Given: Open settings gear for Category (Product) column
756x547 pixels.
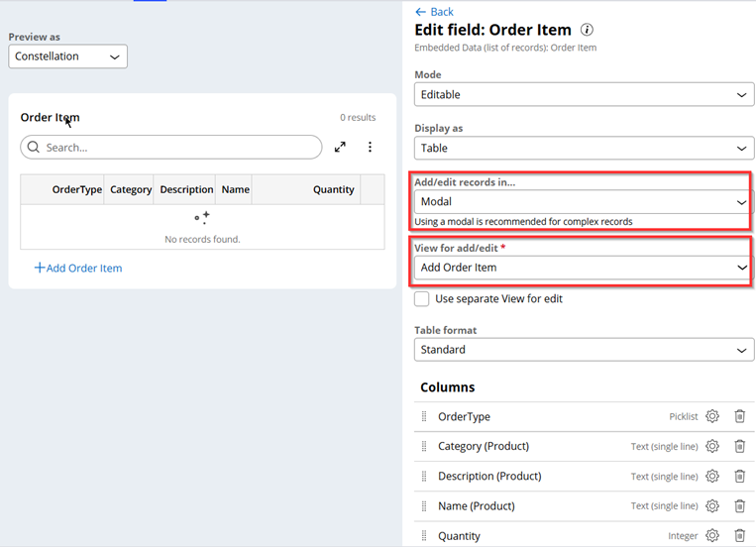Looking at the screenshot, I should click(x=712, y=446).
